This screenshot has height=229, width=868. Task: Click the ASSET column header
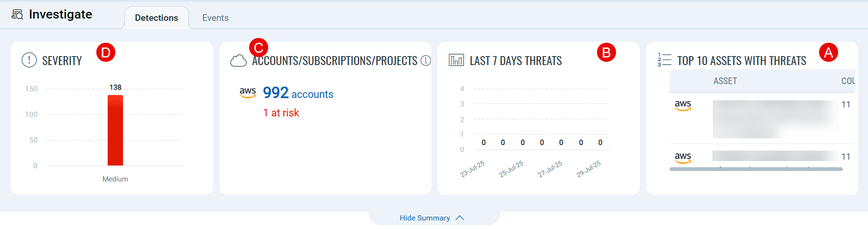725,81
